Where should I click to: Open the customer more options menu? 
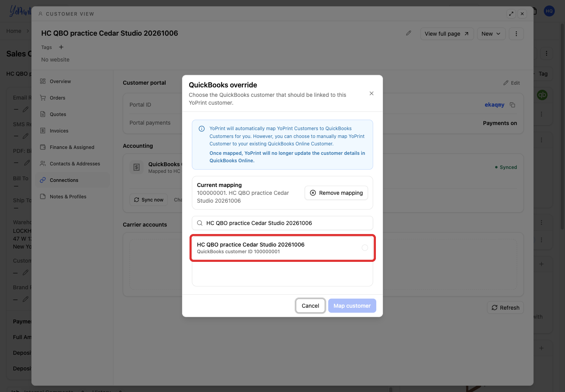tap(516, 34)
